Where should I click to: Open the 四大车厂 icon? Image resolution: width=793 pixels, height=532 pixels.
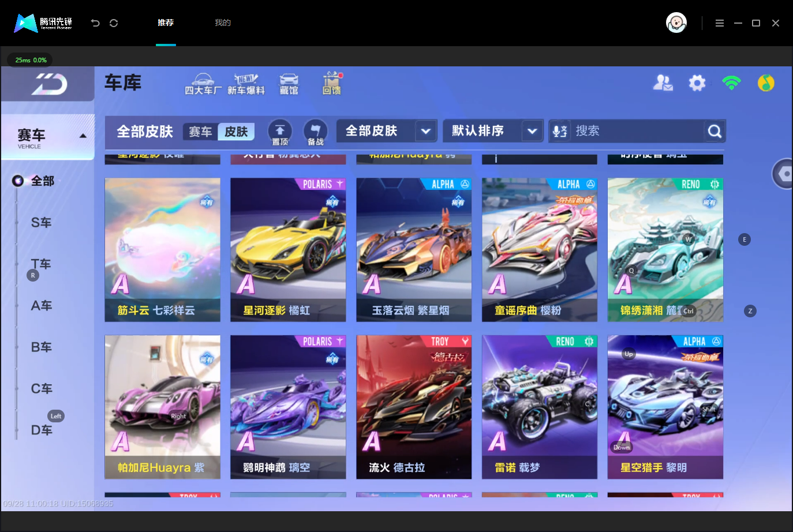point(203,84)
